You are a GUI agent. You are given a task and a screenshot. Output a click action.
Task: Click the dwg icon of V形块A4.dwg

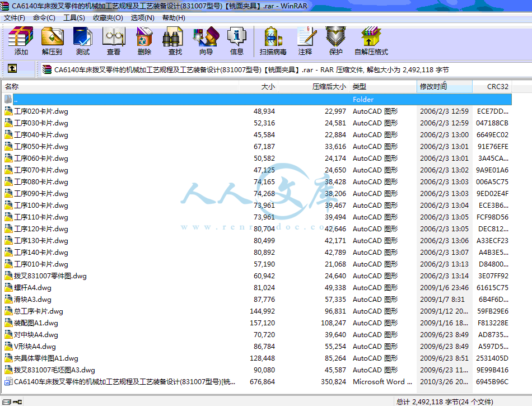click(8, 346)
